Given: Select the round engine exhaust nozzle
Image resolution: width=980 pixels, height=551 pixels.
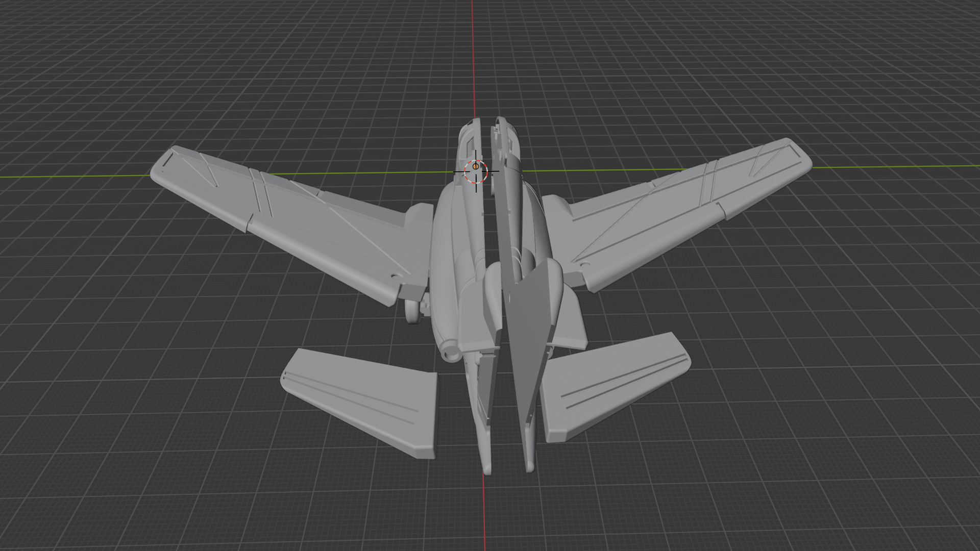Looking at the screenshot, I should point(451,352).
